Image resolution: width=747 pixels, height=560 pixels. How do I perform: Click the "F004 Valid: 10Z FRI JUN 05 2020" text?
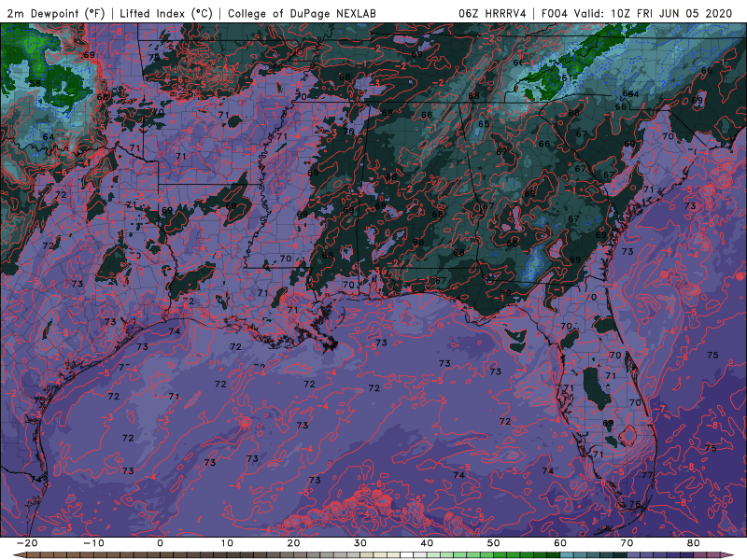coord(637,13)
